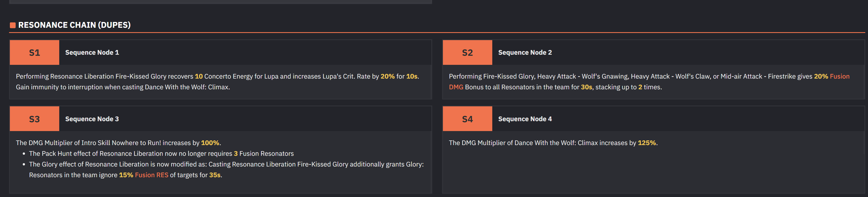Click the Sequence Node 4 title
The height and width of the screenshot is (197, 868).
[525, 119]
